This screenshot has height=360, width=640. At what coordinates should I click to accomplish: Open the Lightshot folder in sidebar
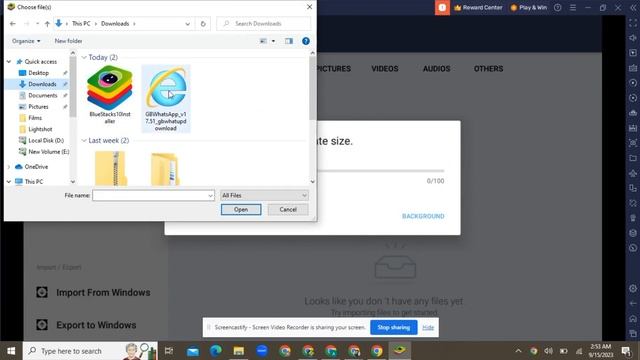(40, 129)
